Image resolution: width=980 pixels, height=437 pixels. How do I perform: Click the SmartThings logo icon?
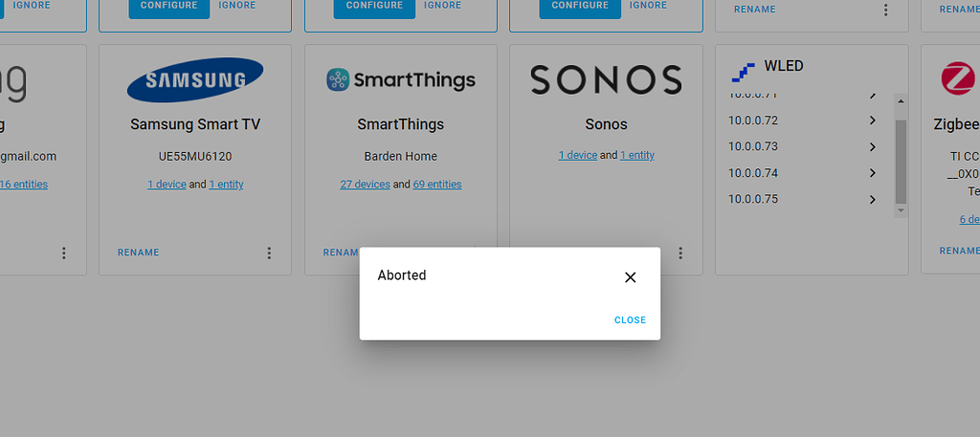tap(338, 80)
